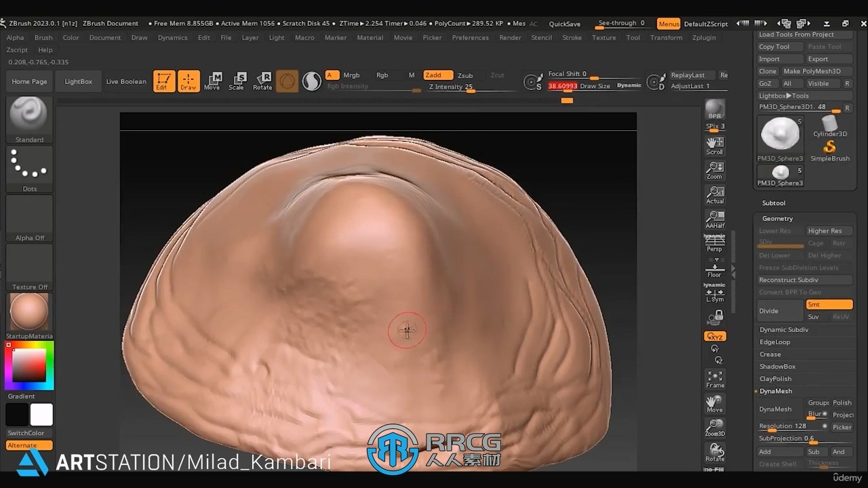Screen dimensions: 868x488
Task: Click the sculptris pro circular icon
Action: pos(287,81)
